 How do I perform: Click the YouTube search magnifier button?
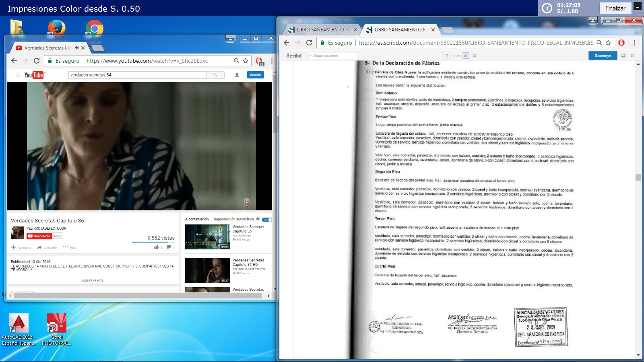point(215,75)
